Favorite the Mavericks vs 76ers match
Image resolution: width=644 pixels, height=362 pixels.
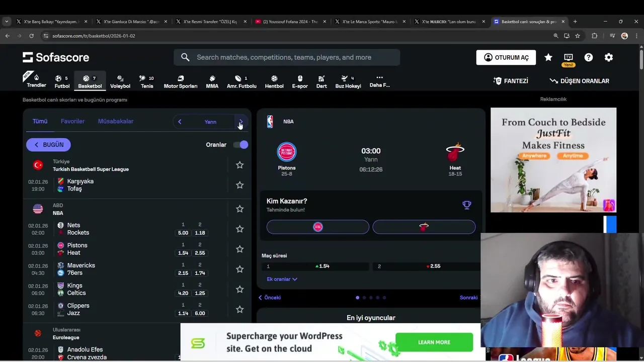click(x=240, y=269)
